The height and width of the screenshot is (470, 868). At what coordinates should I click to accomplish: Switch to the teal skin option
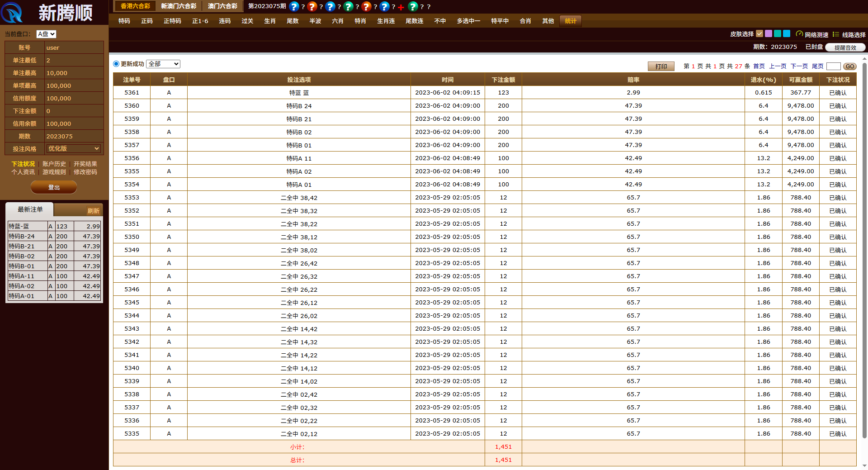[778, 33]
